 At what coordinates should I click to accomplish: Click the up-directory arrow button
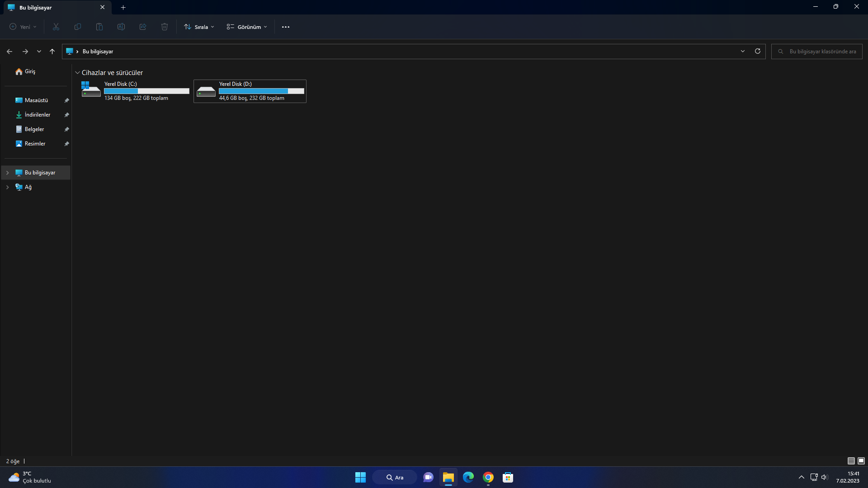click(x=52, y=52)
